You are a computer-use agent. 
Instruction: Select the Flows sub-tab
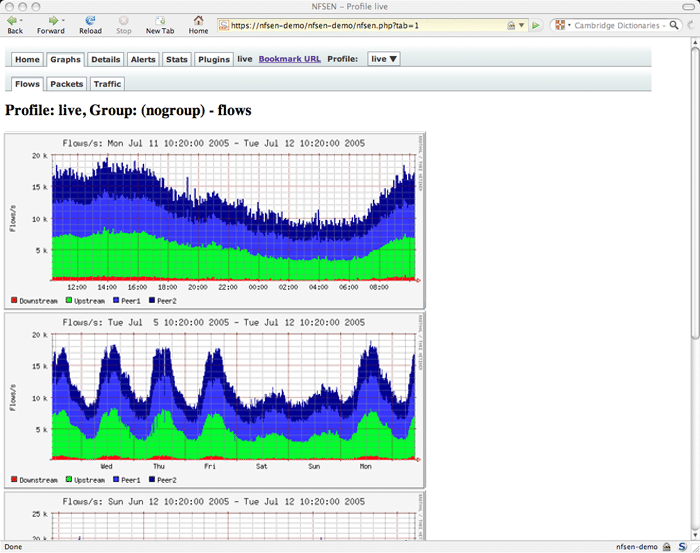tap(27, 84)
